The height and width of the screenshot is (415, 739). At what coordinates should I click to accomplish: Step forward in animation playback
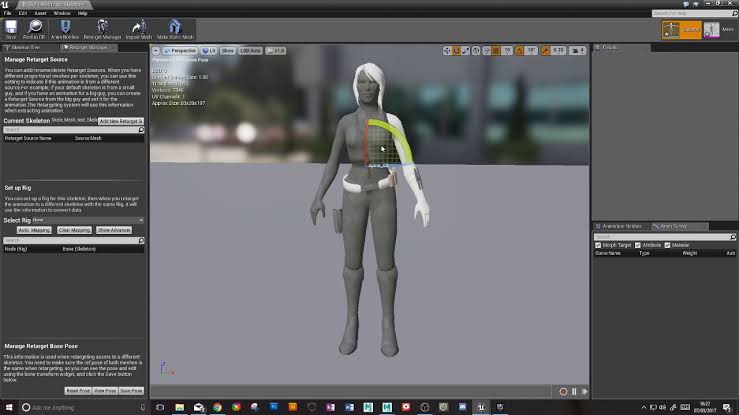pyautogui.click(x=584, y=391)
